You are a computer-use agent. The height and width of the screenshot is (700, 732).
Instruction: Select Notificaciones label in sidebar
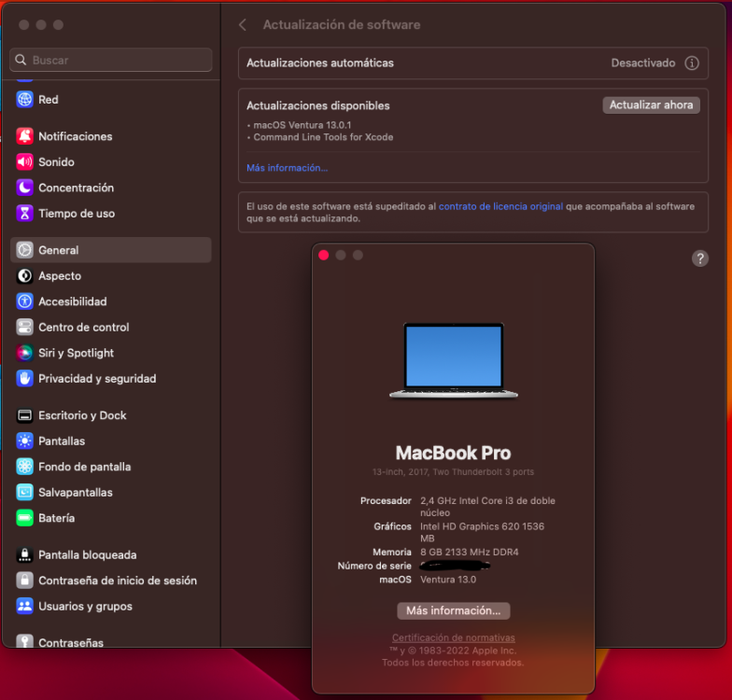[x=75, y=136]
